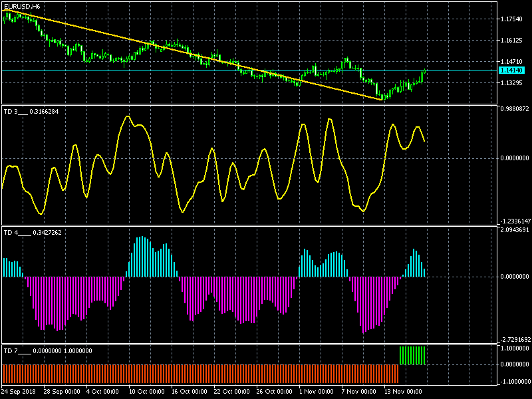Click the 7 Nov 00:00 date label

click(x=358, y=391)
